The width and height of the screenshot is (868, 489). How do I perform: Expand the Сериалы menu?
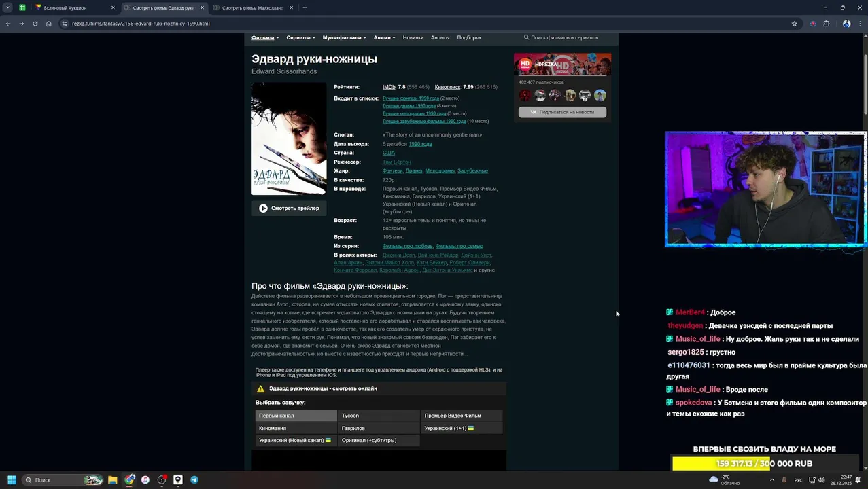coord(300,37)
